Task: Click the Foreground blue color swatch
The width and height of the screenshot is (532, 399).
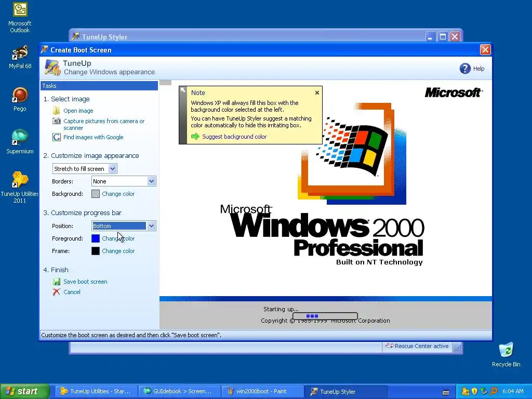Action: [96, 238]
